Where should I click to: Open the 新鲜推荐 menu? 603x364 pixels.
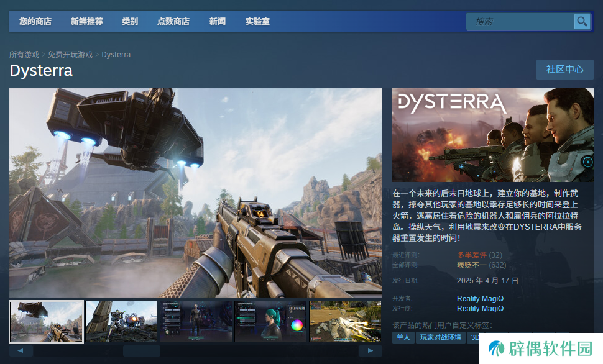click(86, 21)
